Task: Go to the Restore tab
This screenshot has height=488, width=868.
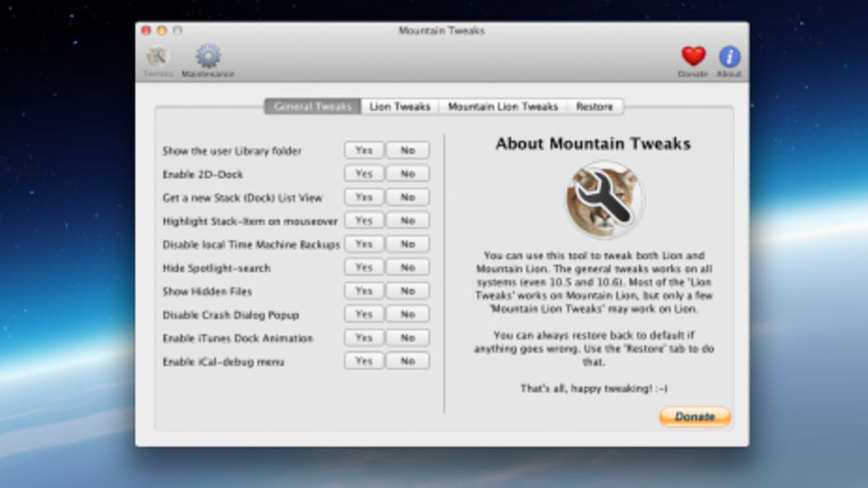Action: [595, 106]
